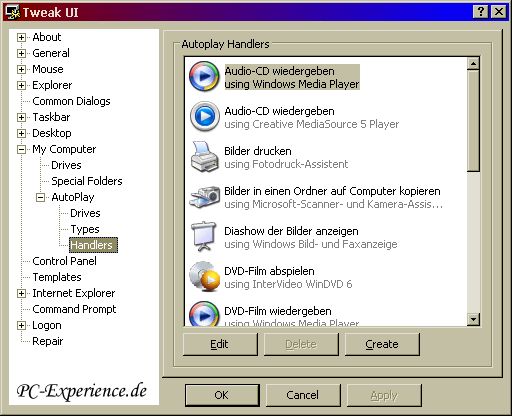
Task: Click the handlers list scroll up arrow
Action: [x=473, y=63]
